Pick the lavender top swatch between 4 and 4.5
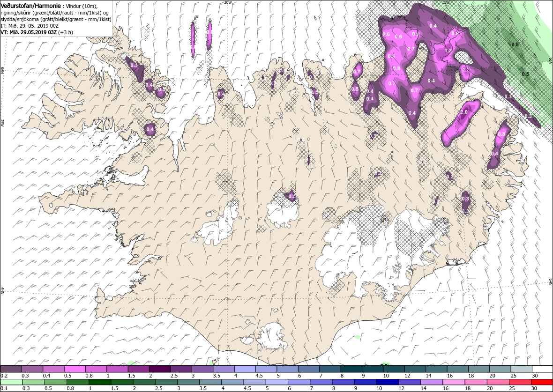 tap(245, 369)
